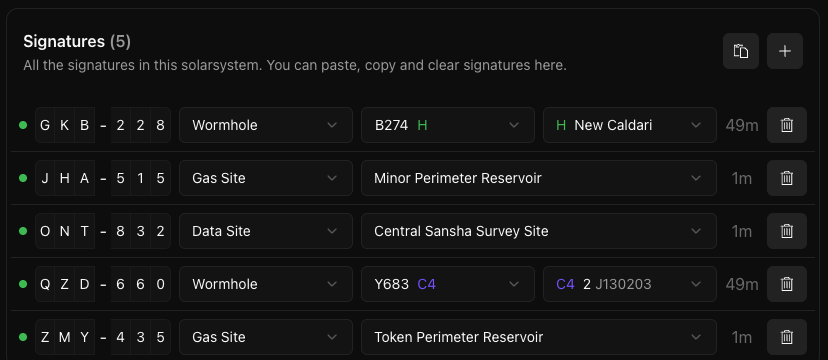Click the 49m age of QZD-660
The image size is (828, 360).
click(742, 284)
